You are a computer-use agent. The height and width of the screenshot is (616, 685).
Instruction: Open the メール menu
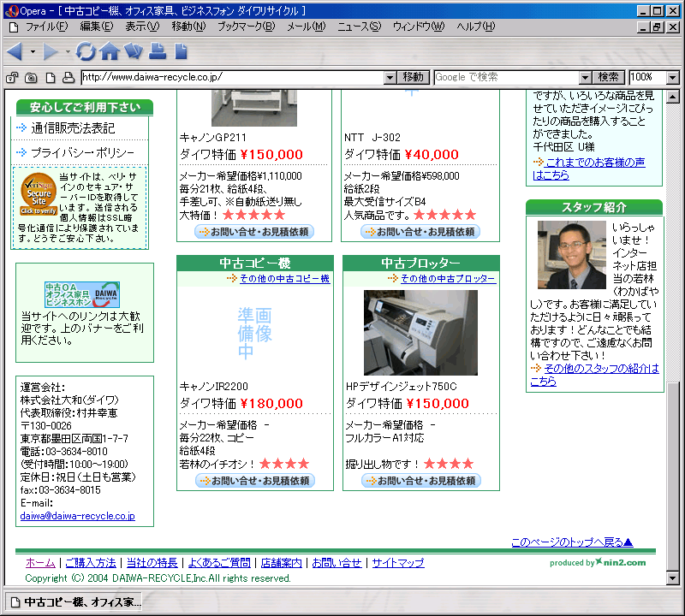(x=307, y=27)
